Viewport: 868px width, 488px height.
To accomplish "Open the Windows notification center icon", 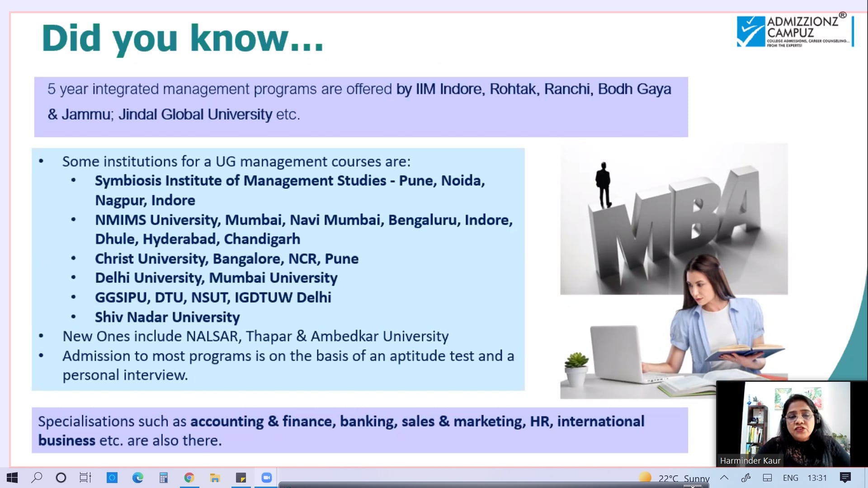I will pyautogui.click(x=845, y=478).
